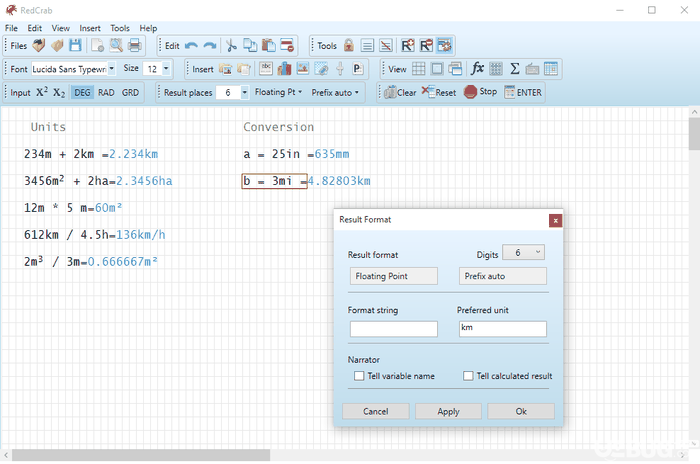Check the 'Tell calculated result' checkbox
Viewport: 700px width, 464px height.
click(468, 376)
